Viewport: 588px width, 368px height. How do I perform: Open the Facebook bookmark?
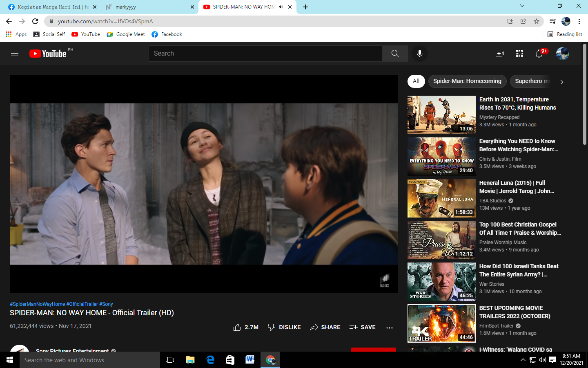[x=167, y=34]
